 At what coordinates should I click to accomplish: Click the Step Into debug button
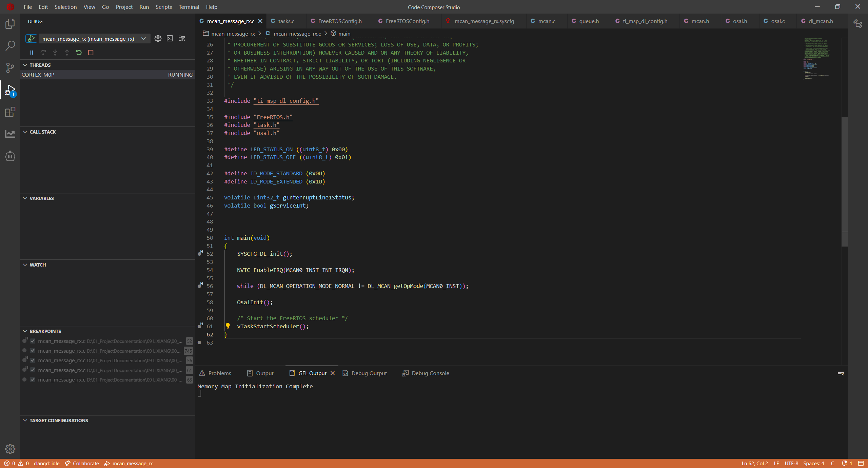pos(55,53)
